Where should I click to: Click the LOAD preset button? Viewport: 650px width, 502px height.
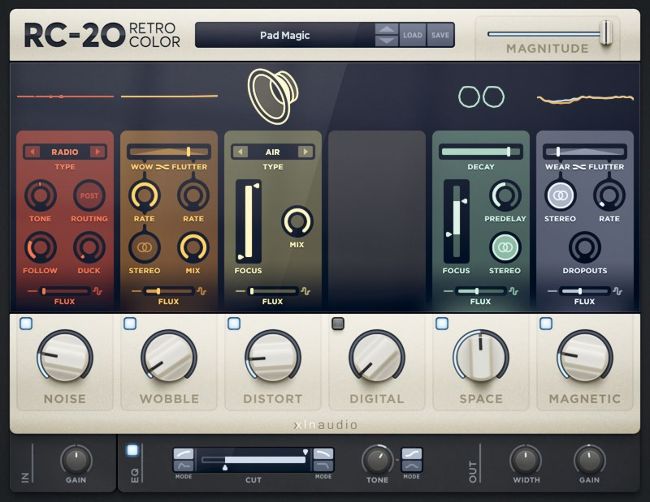[413, 35]
